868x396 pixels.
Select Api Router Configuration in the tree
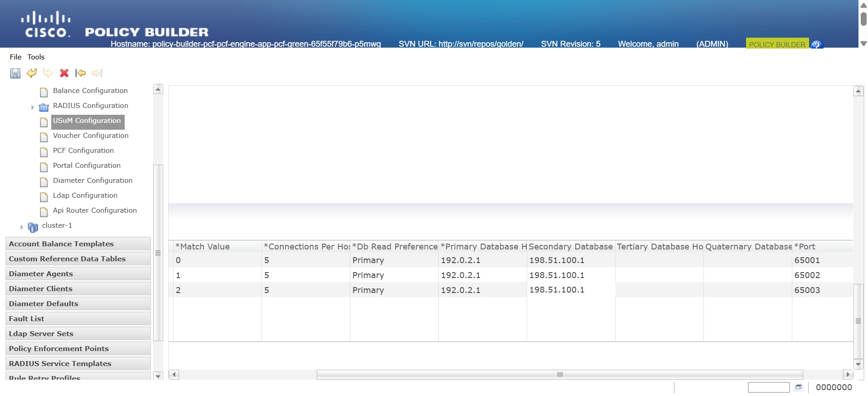tap(95, 210)
